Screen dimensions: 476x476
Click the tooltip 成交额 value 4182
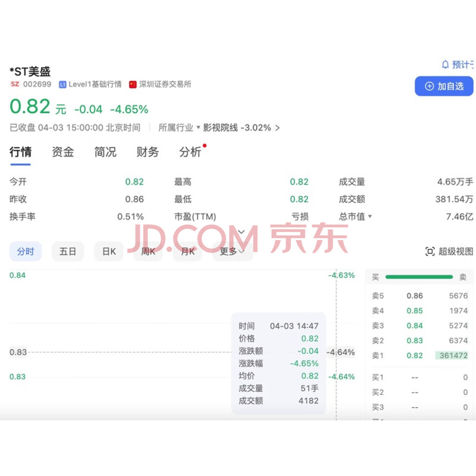309,401
